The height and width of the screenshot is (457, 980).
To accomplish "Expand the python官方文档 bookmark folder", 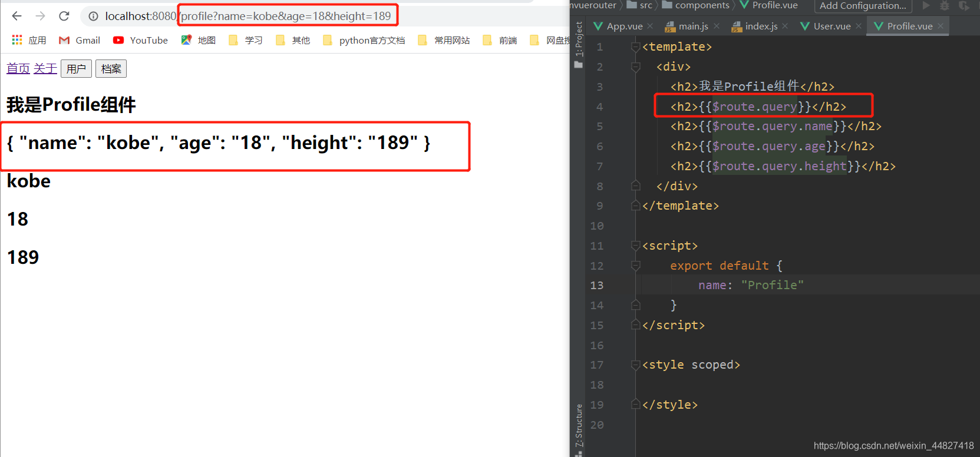I will coord(364,40).
